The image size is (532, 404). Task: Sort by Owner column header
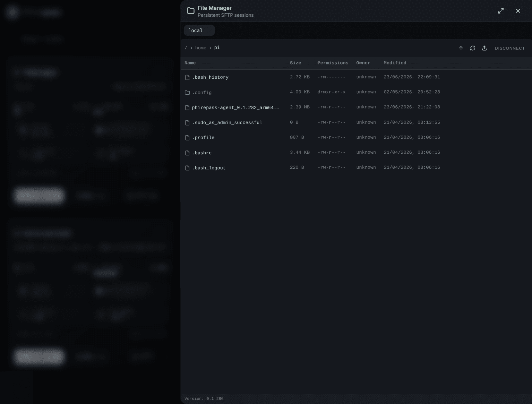(x=363, y=63)
